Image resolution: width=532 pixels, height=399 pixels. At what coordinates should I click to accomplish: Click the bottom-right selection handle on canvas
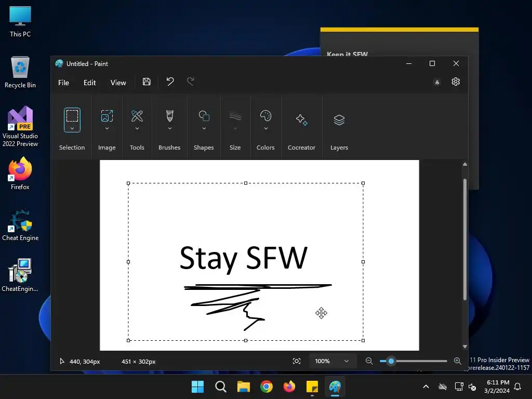(x=363, y=340)
